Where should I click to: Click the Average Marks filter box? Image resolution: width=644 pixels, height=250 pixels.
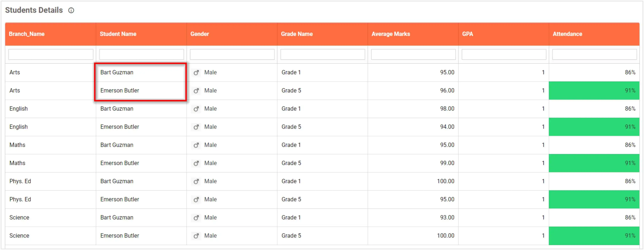[x=413, y=54]
